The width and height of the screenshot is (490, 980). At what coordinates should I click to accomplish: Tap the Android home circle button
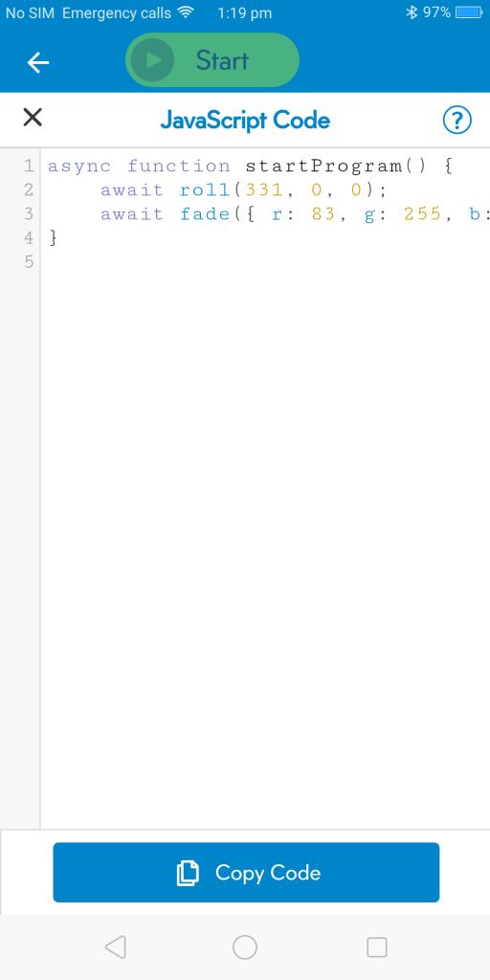click(245, 947)
